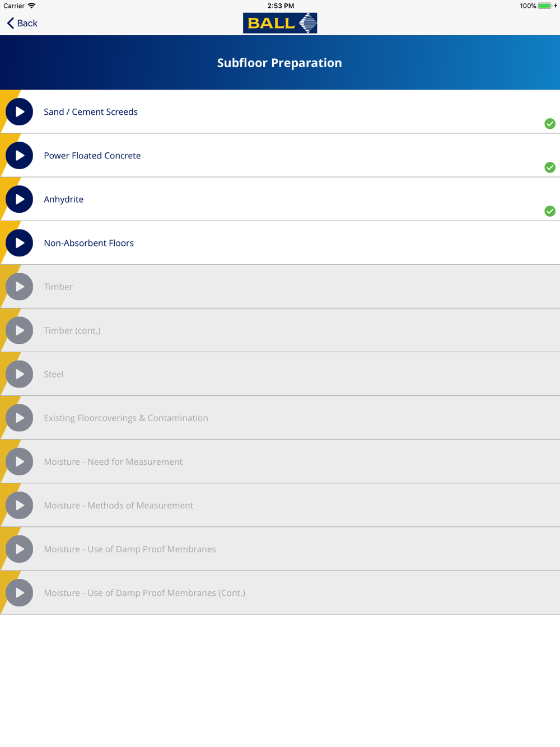Click the green checkmark on Anhydrite row

550,211
